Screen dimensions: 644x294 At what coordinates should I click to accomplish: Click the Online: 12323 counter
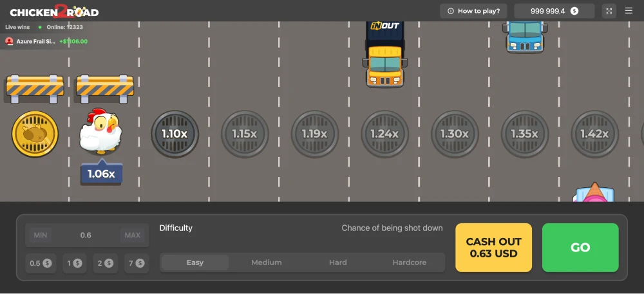point(64,27)
